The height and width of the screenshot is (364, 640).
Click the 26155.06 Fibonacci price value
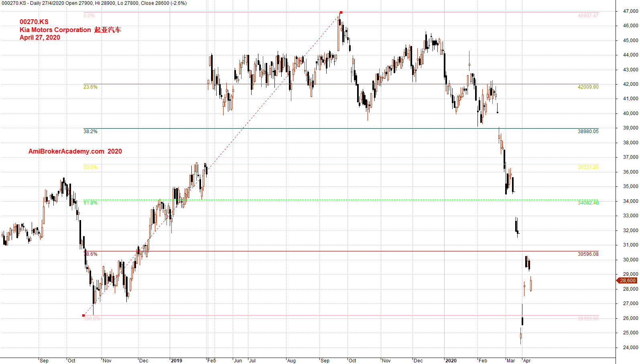(588, 319)
